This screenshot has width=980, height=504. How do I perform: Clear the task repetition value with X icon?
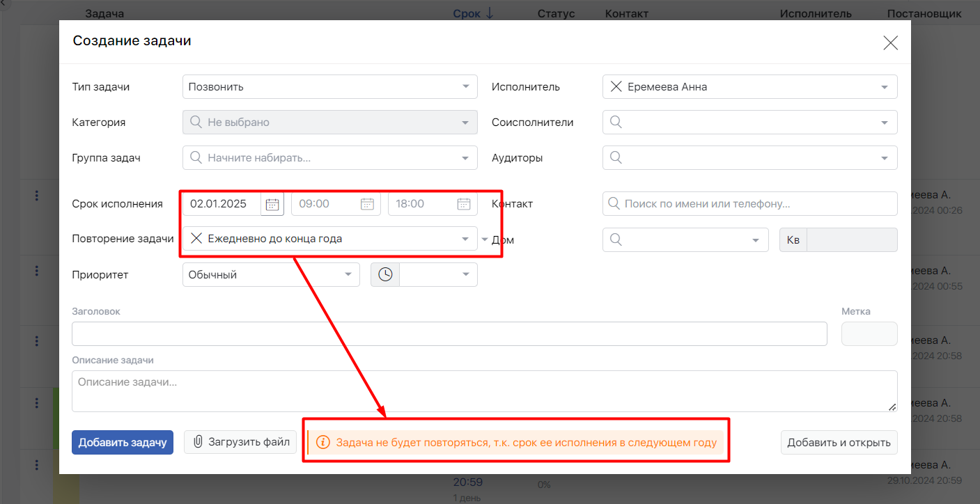(196, 239)
